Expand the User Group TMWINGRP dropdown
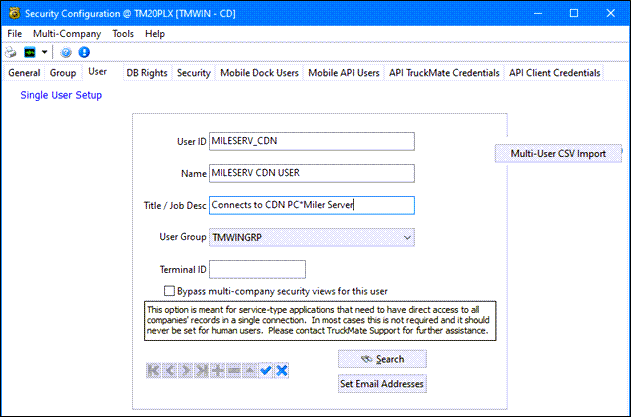The image size is (631, 417). 407,237
